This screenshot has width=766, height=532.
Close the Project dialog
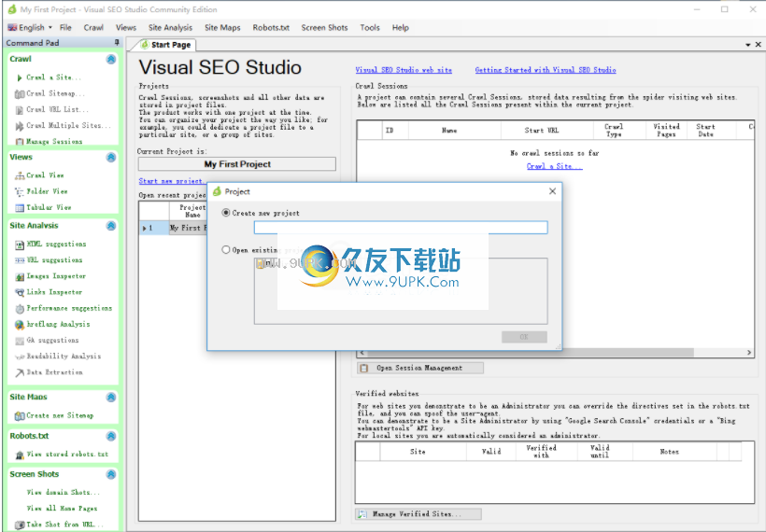(552, 191)
